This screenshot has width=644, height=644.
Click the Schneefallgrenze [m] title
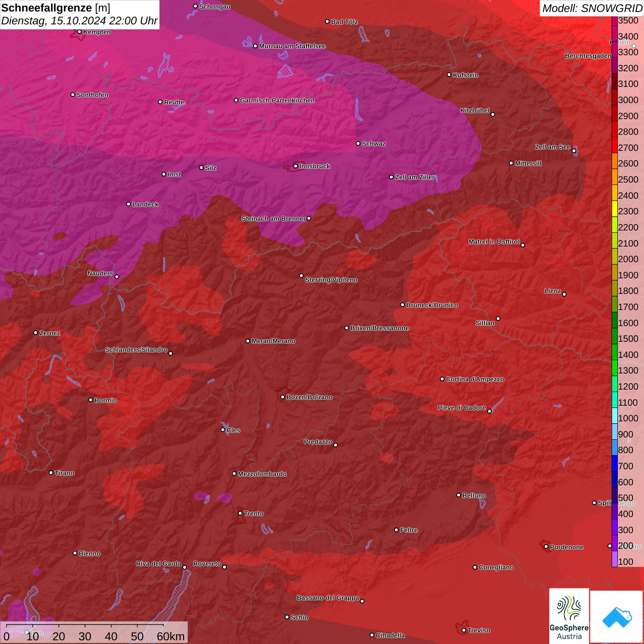[56, 8]
